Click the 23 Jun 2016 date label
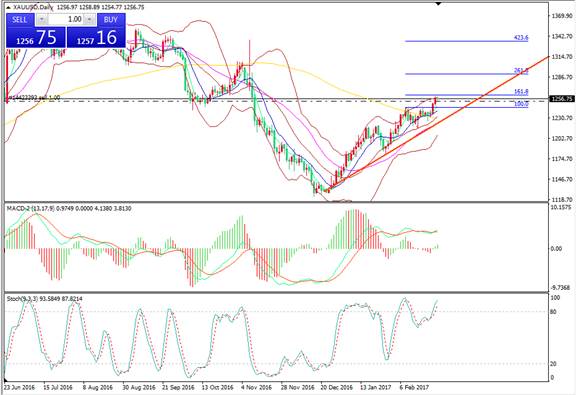Image resolution: width=576 pixels, height=395 pixels. [x=19, y=388]
